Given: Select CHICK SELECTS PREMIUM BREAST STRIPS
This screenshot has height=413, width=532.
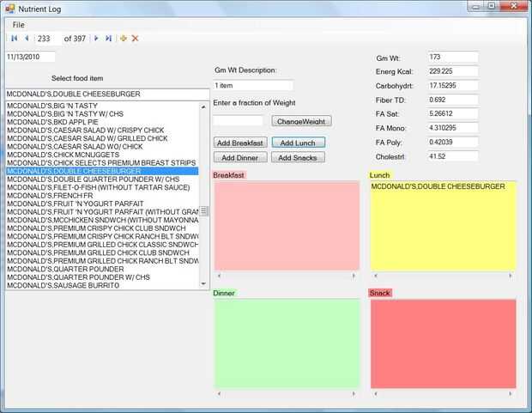Looking at the screenshot, I should point(102,163).
